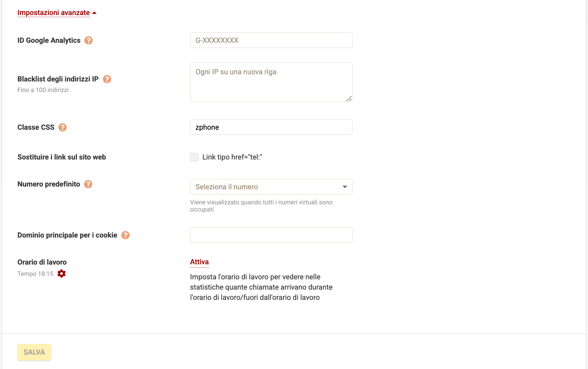Click the G-XXXXXXXX Analytics ID field
The image size is (588, 369).
tap(271, 40)
